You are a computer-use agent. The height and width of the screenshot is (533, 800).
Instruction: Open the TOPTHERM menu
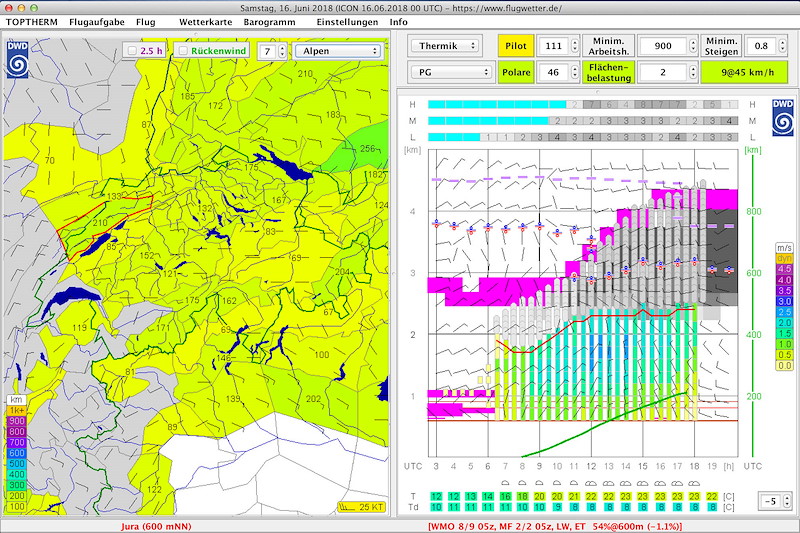click(32, 22)
